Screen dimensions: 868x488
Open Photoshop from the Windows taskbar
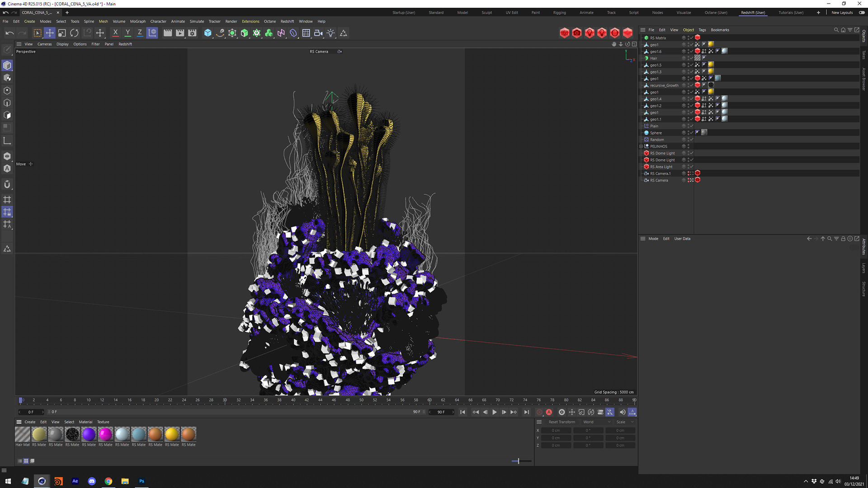[x=142, y=481]
